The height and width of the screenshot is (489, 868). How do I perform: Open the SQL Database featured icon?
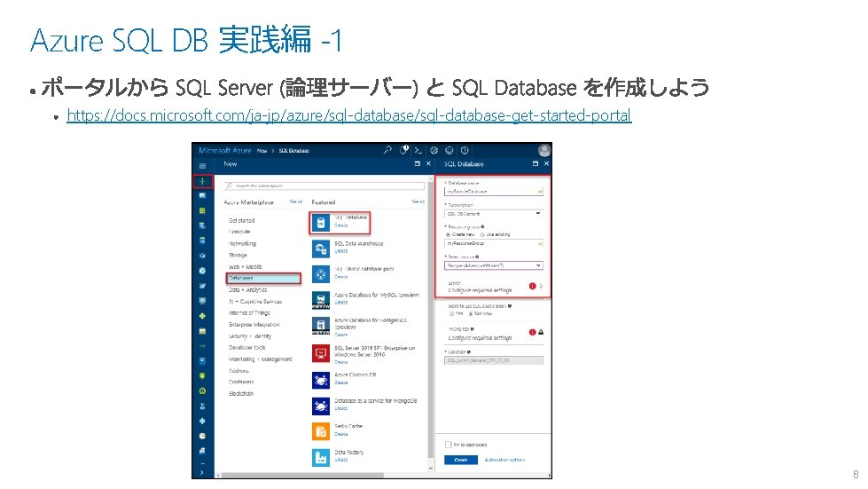321,223
